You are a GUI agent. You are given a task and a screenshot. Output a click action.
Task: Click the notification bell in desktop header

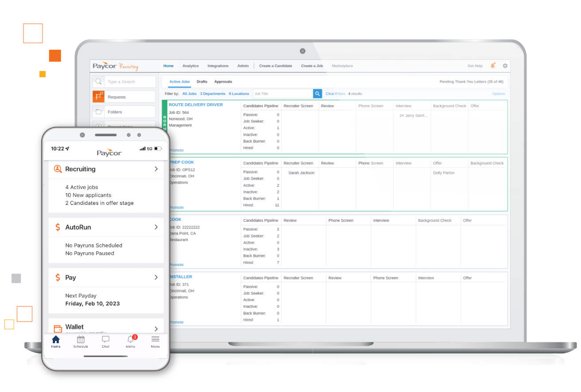pos(493,66)
